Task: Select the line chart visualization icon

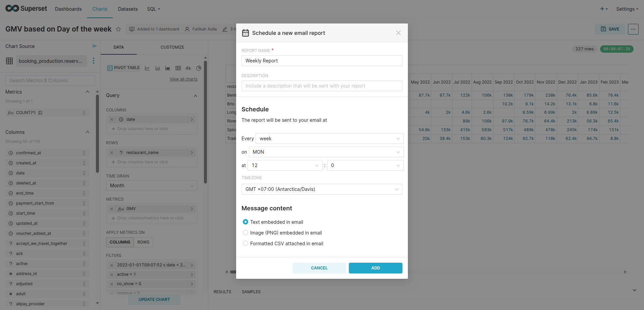Action: (x=147, y=68)
